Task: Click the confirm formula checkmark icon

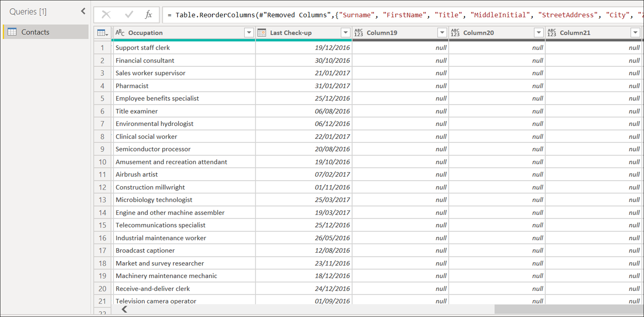Action: [x=129, y=15]
